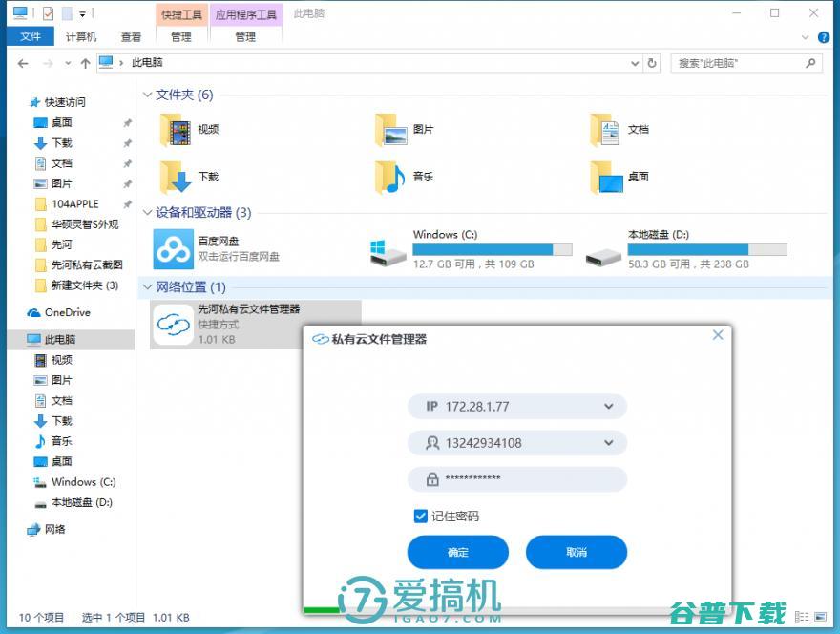Collapse the 文件夹 (6) group
The height and width of the screenshot is (634, 840).
click(147, 95)
